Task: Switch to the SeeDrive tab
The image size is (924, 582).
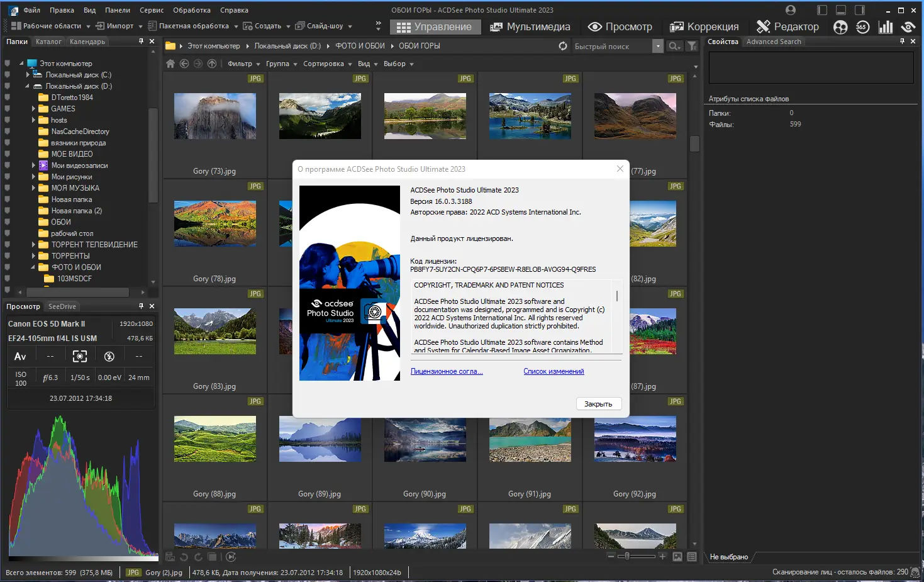Action: click(62, 306)
